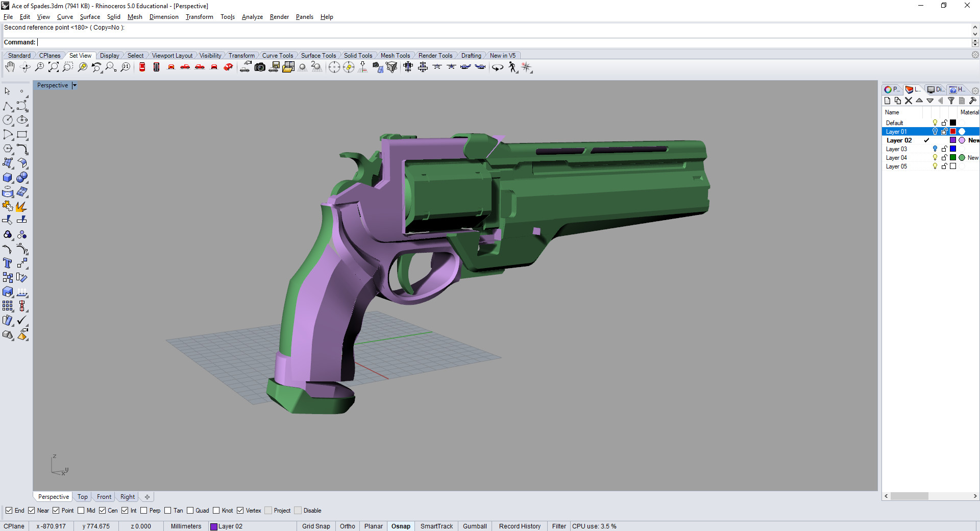Toggle Layer 04 visibility lightbulb
This screenshot has width=980, height=531.
[935, 158]
